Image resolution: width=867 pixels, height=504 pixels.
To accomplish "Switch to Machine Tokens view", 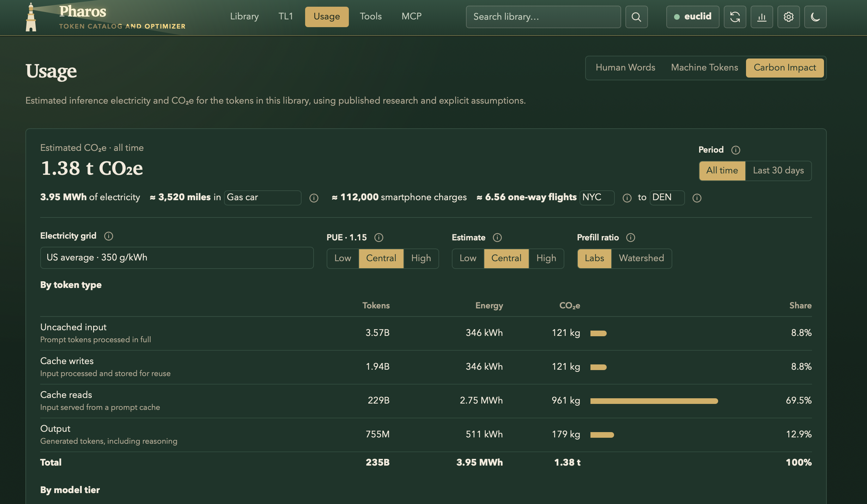I will (704, 68).
